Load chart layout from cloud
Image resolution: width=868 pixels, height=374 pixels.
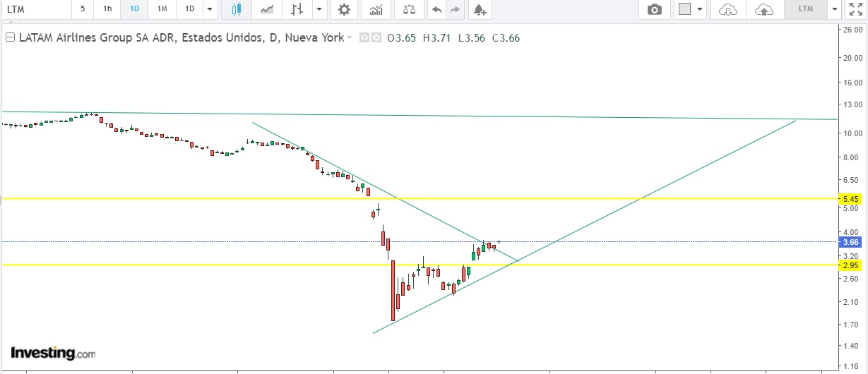[x=727, y=9]
